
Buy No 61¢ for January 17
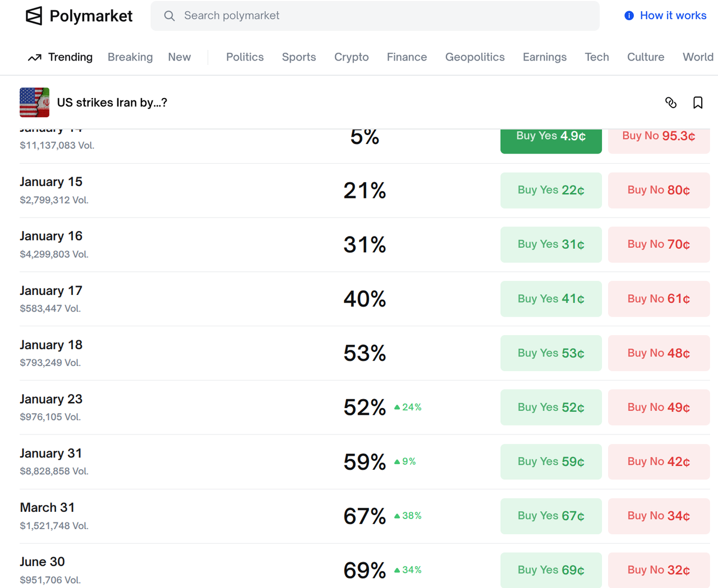659,299
